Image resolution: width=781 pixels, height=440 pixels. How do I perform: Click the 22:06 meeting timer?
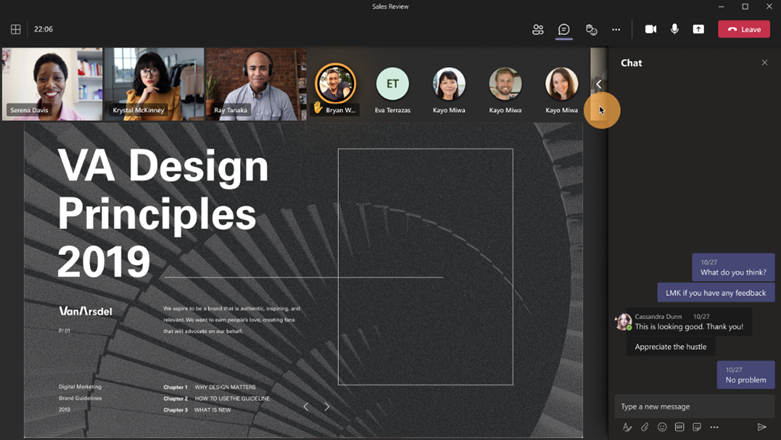43,29
